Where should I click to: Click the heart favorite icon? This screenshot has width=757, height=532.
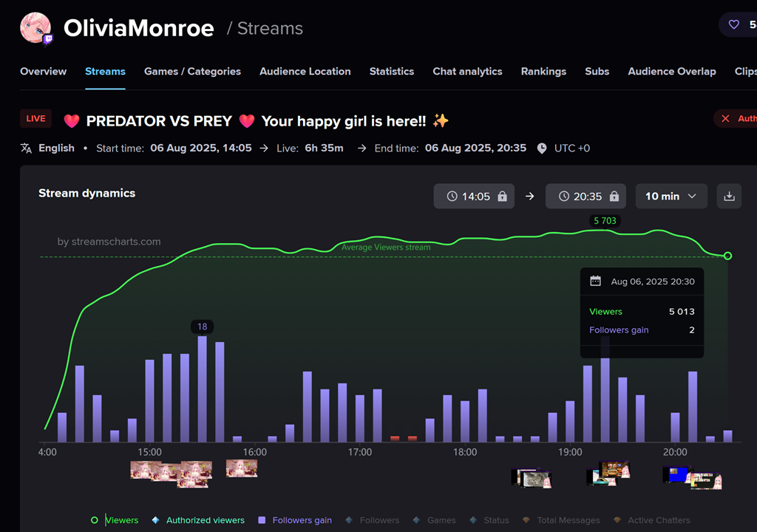click(x=733, y=24)
